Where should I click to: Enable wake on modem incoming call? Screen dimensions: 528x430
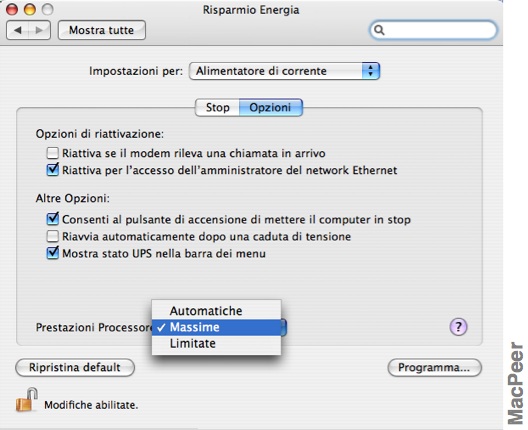[53, 153]
